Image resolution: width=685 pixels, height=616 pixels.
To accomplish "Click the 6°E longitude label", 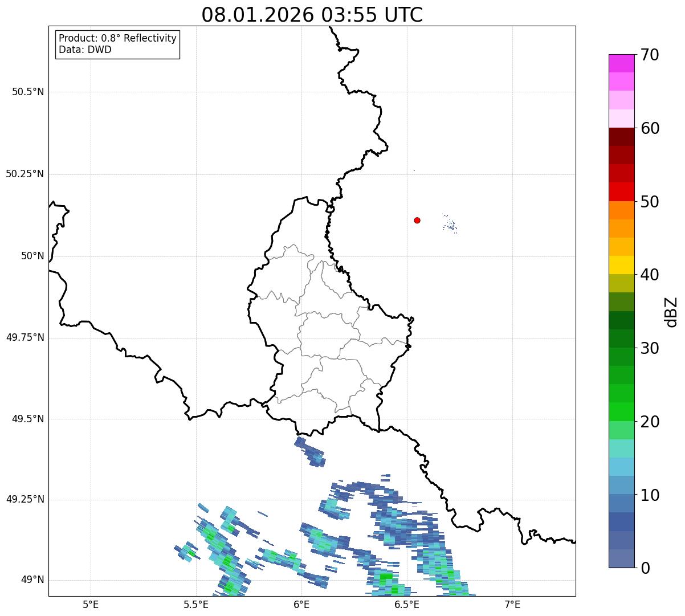I will 301,604.
